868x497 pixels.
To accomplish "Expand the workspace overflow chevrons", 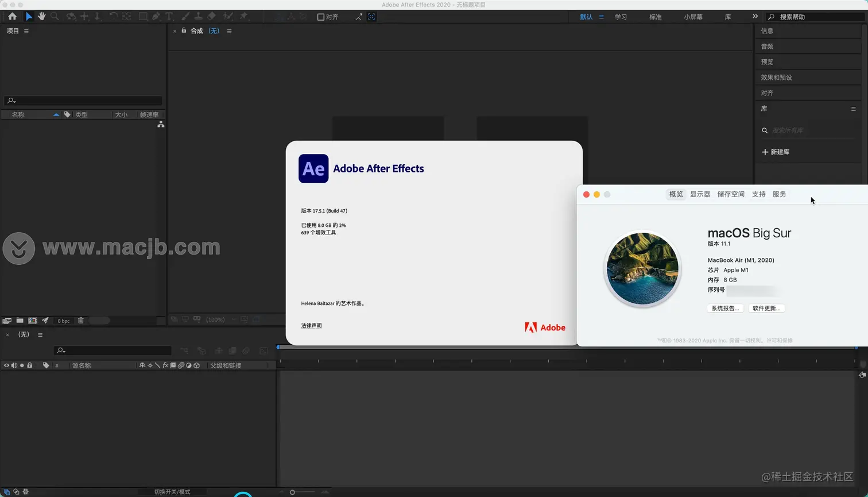I will (x=755, y=17).
